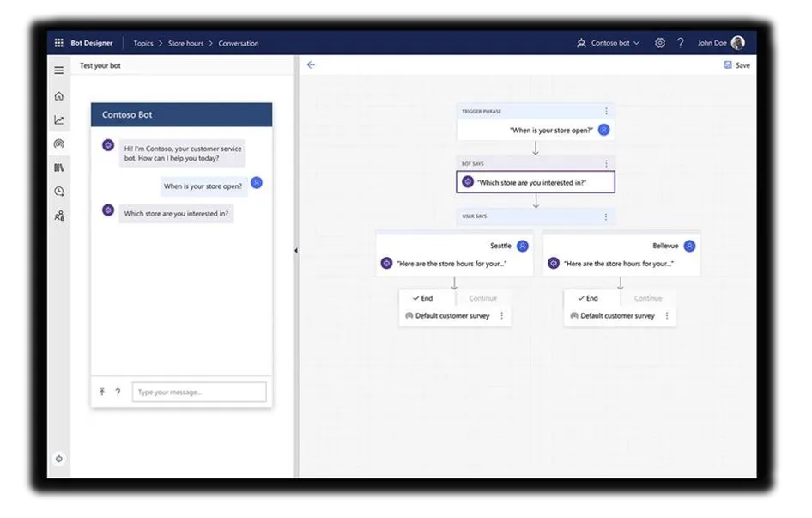The width and height of the screenshot is (812, 518).
Task: Choose Continue tab under Bellevue branch
Action: click(x=648, y=298)
